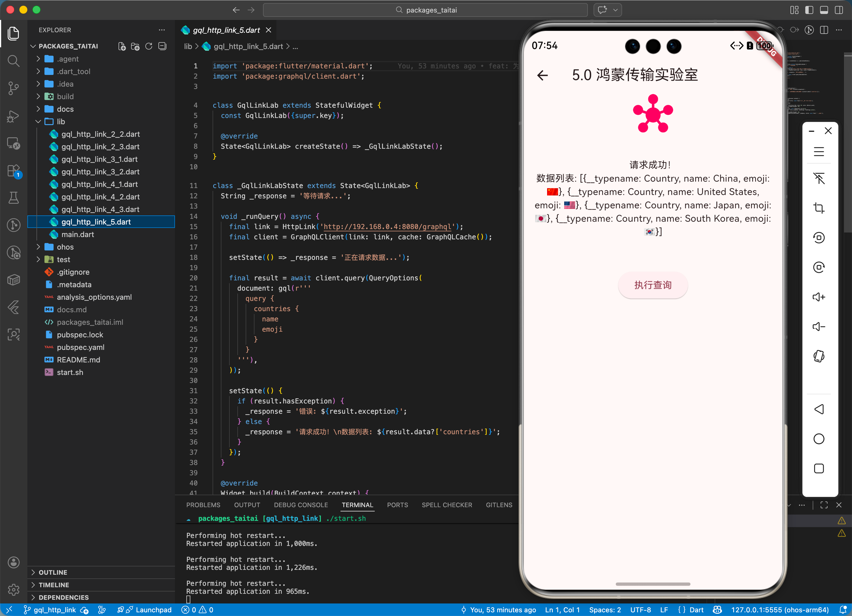Screen dimensions: 852x616
Task: Toggle the primary side bar layout
Action: (x=809, y=10)
